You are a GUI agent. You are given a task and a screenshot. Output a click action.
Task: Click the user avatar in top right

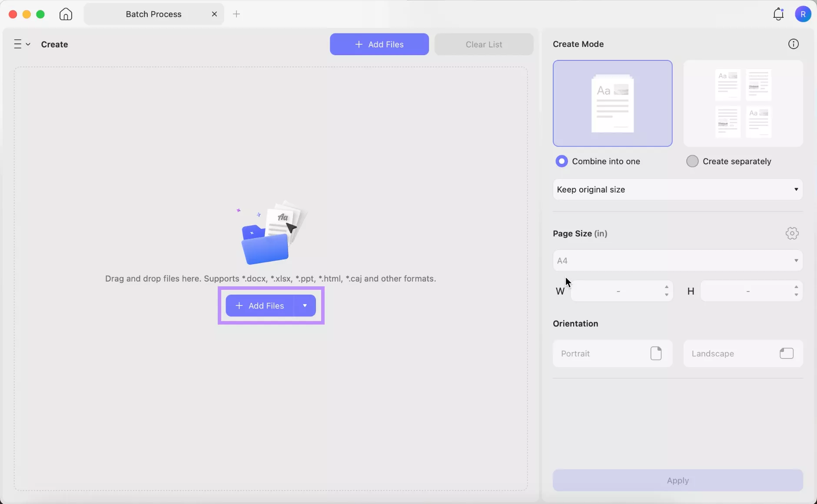[804, 13]
